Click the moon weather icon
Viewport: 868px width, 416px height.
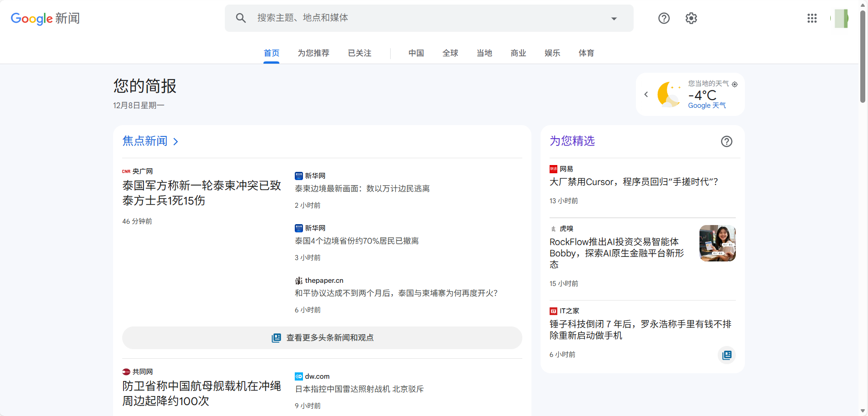669,95
